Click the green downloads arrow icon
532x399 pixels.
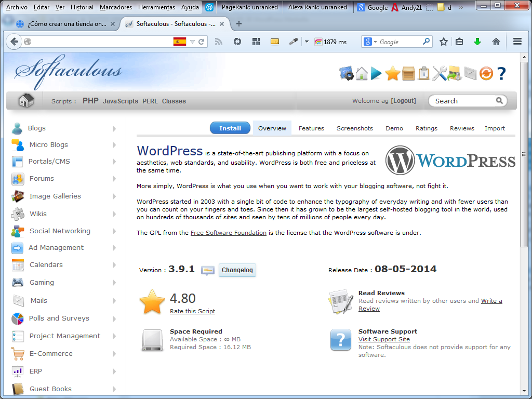(x=477, y=42)
